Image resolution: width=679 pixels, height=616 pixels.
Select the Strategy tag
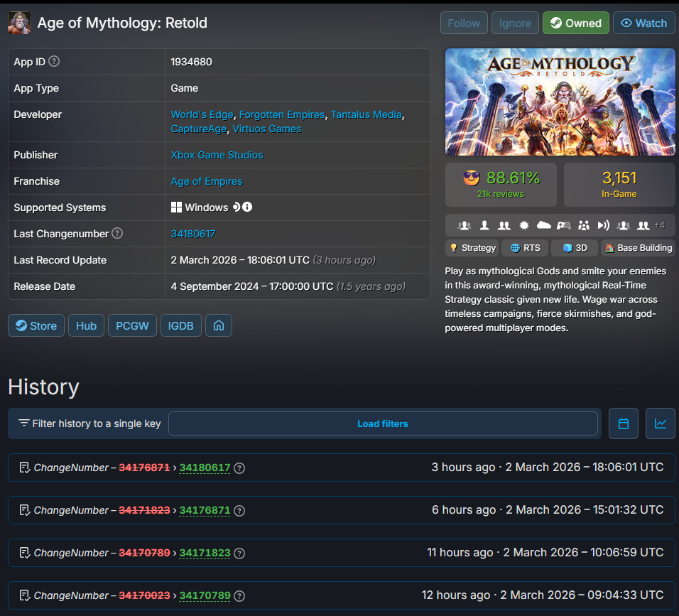pos(472,248)
